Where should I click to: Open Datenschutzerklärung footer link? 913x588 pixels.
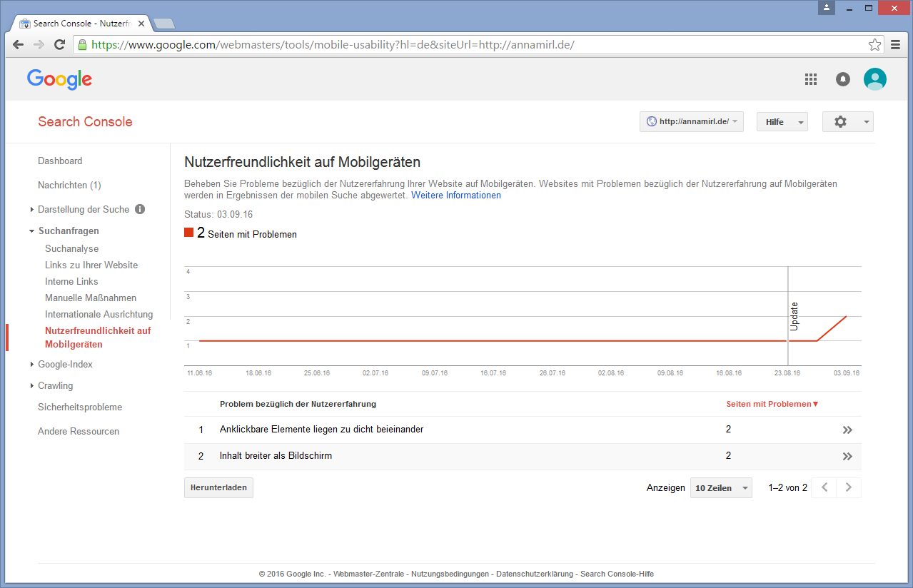click(535, 574)
